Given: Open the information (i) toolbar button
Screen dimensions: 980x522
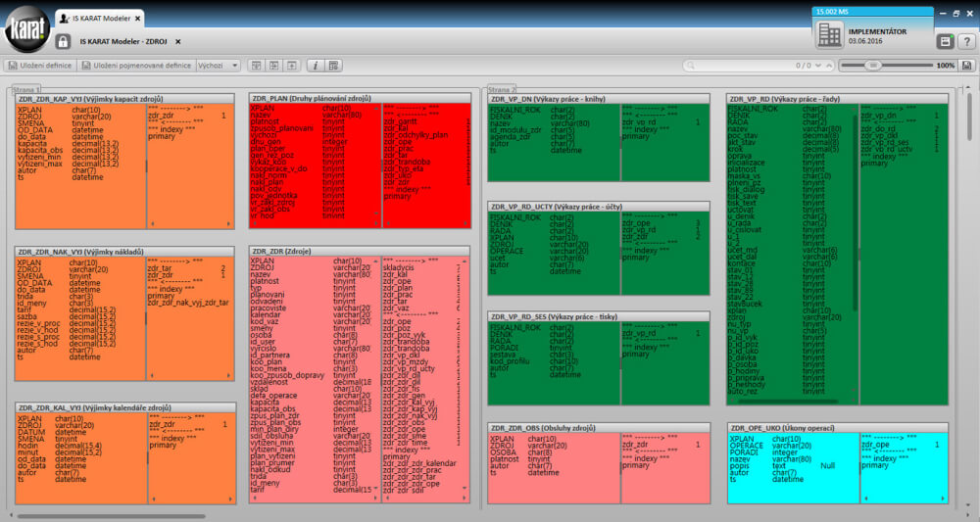Looking at the screenshot, I should coord(316,65).
